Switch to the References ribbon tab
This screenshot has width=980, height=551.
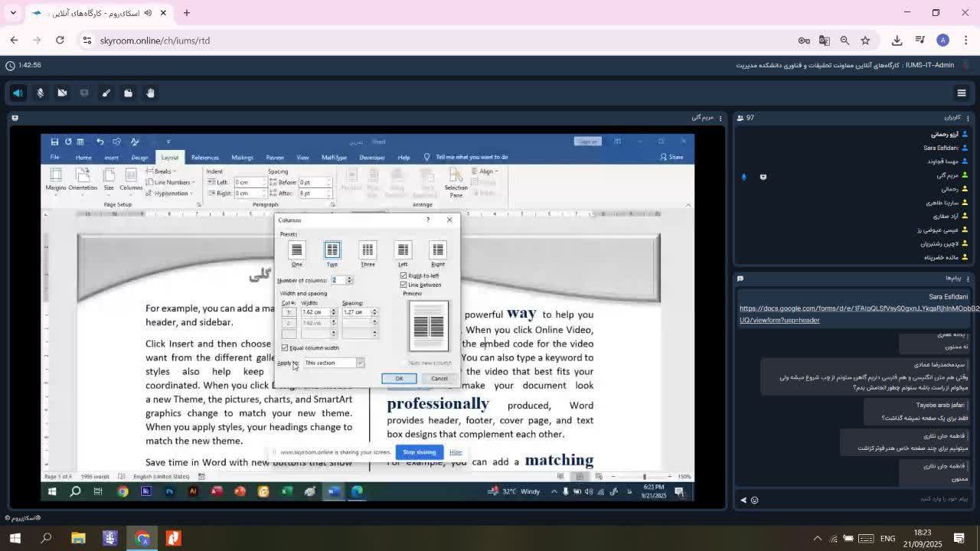[204, 158]
